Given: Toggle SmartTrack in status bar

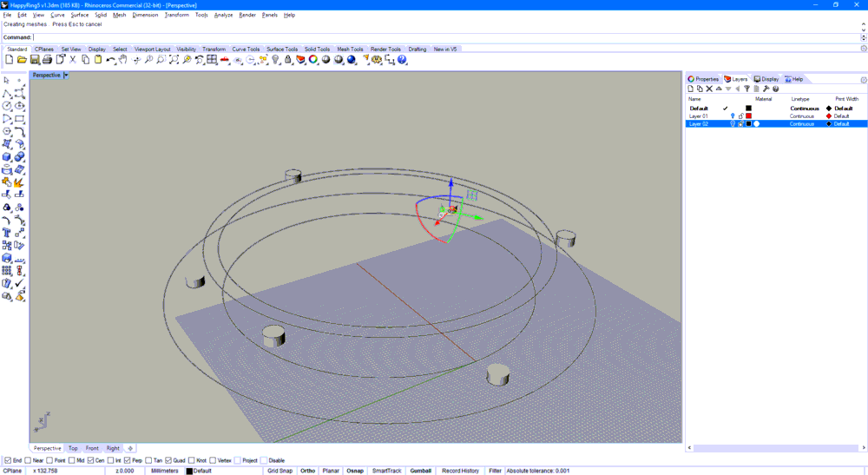Looking at the screenshot, I should point(386,471).
